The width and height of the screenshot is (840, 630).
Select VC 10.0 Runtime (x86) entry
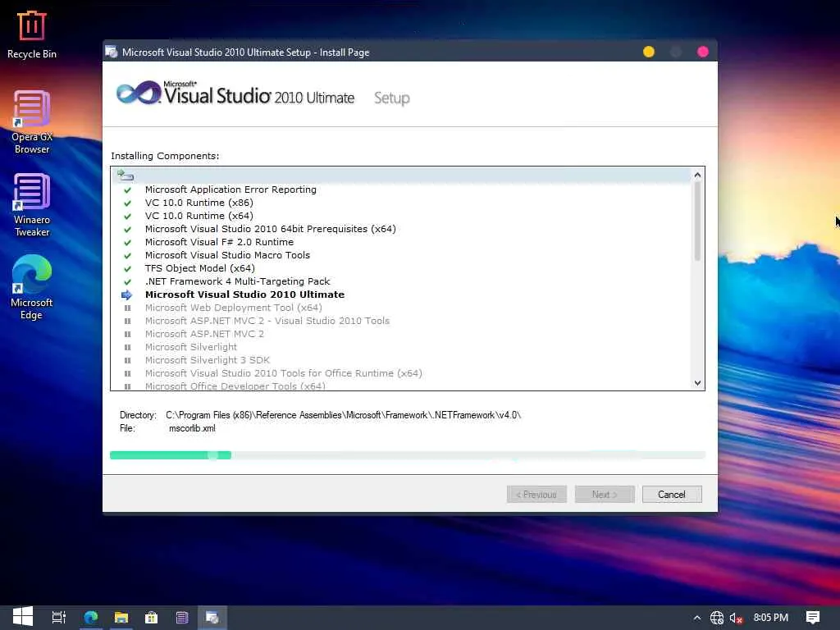pos(199,203)
